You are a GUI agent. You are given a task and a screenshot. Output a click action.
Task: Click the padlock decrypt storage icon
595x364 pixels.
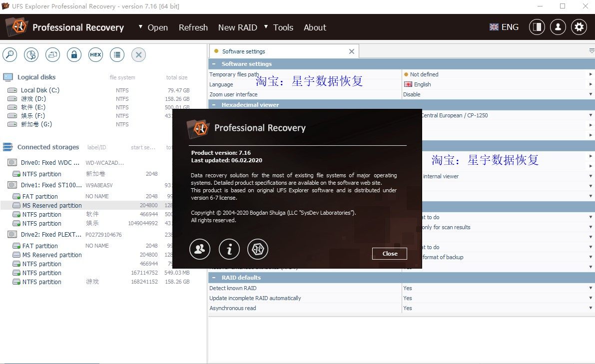[74, 54]
